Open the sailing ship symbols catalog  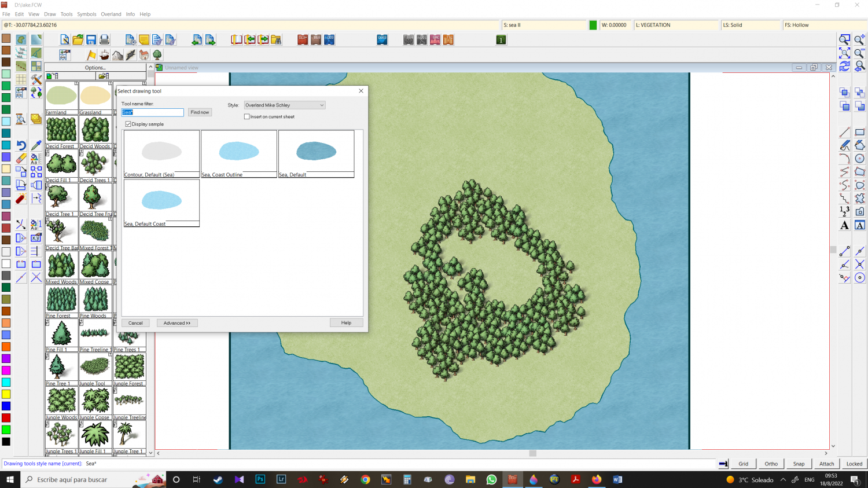coord(105,55)
